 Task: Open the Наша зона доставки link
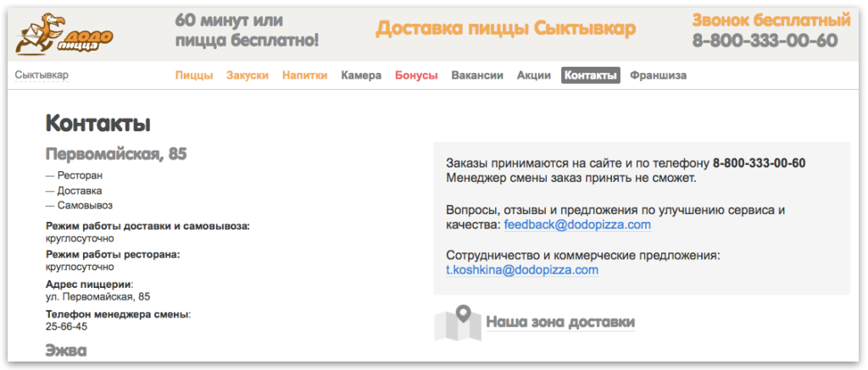(x=560, y=323)
